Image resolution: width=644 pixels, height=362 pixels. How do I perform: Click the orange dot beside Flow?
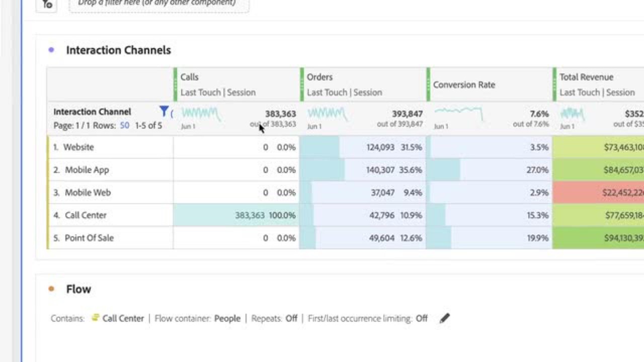pos(51,289)
